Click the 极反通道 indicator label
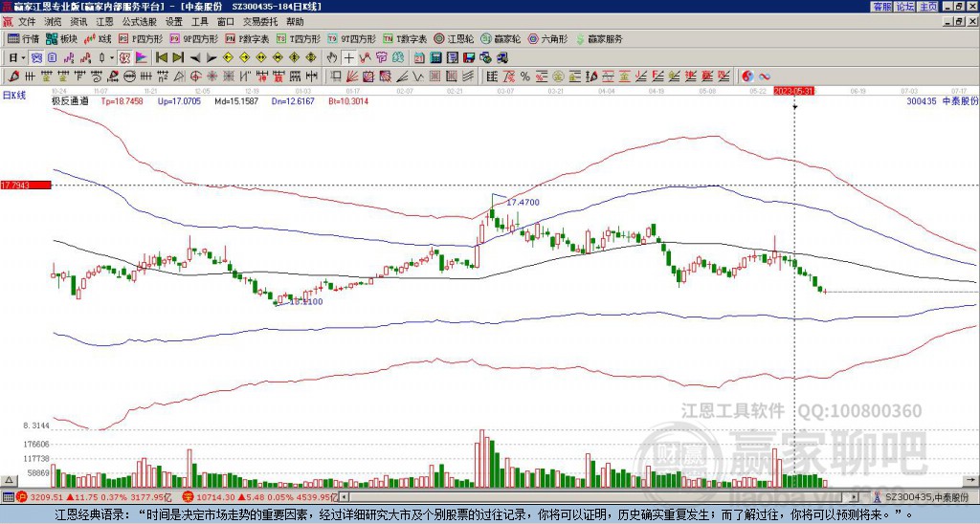 70,100
